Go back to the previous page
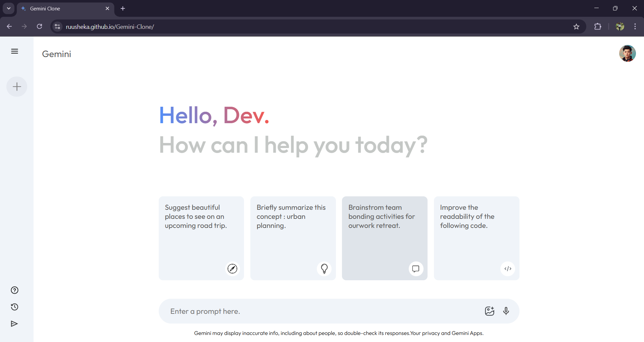The height and width of the screenshot is (342, 644). click(x=9, y=27)
